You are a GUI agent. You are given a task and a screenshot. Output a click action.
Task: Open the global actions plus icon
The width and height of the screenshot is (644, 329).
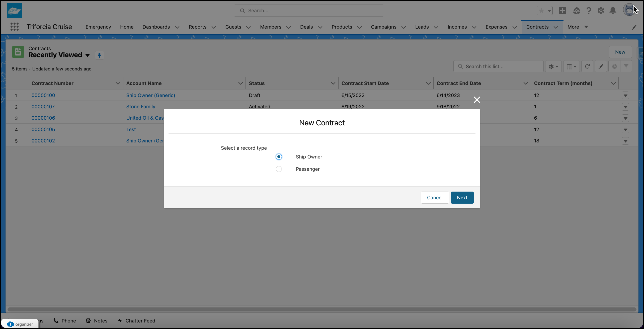562,11
